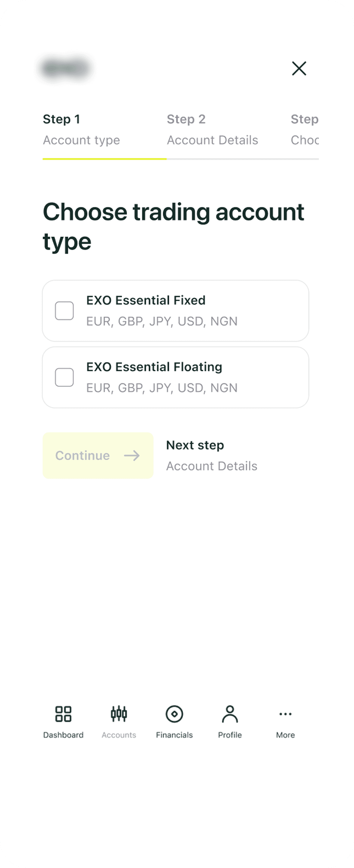Tick the EXO Essential Floating checkbox
This screenshot has width=354, height=868.
[x=64, y=377]
